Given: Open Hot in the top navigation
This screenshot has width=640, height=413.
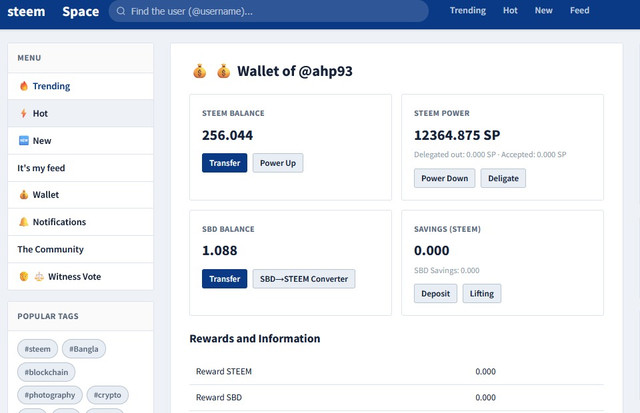Looking at the screenshot, I should pos(510,11).
